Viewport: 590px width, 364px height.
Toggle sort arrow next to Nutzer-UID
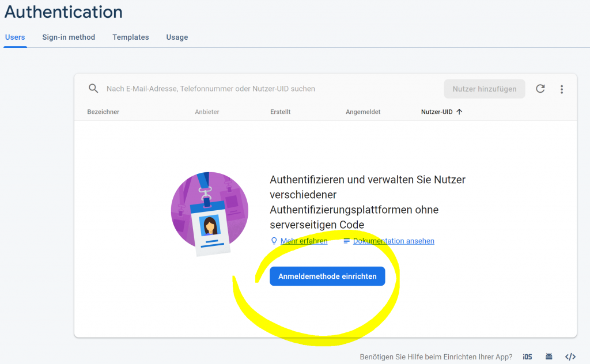tap(459, 112)
